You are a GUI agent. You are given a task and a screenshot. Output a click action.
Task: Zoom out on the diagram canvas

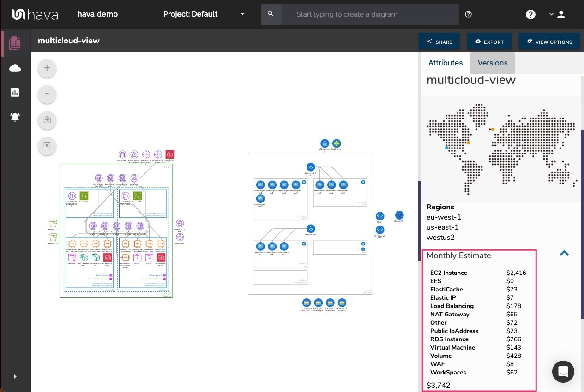click(47, 94)
